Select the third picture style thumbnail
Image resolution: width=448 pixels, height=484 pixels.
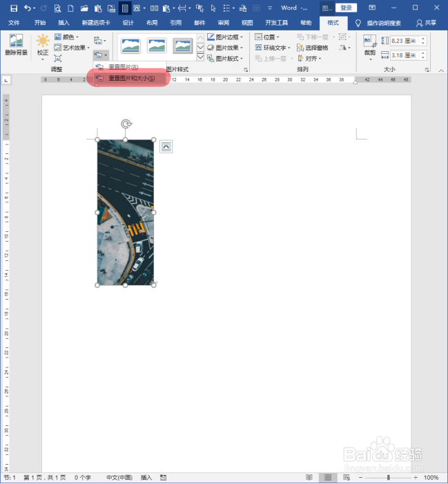pyautogui.click(x=183, y=46)
